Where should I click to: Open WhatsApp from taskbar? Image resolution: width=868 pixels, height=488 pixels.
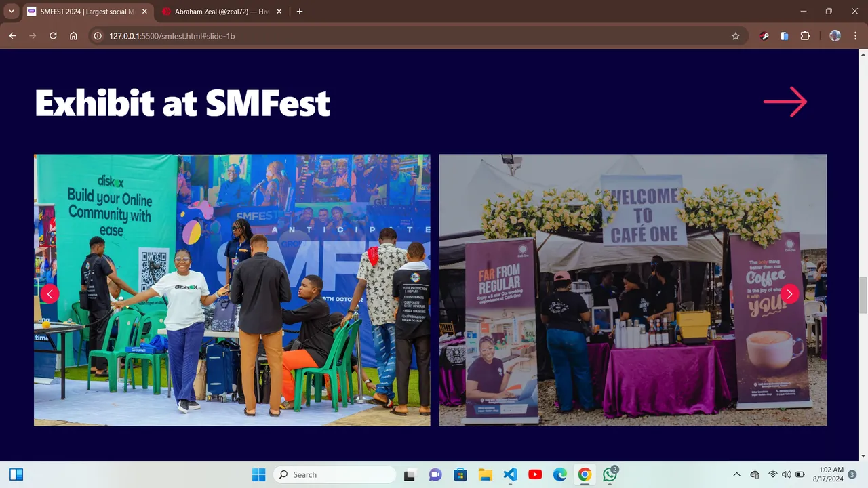[610, 474]
